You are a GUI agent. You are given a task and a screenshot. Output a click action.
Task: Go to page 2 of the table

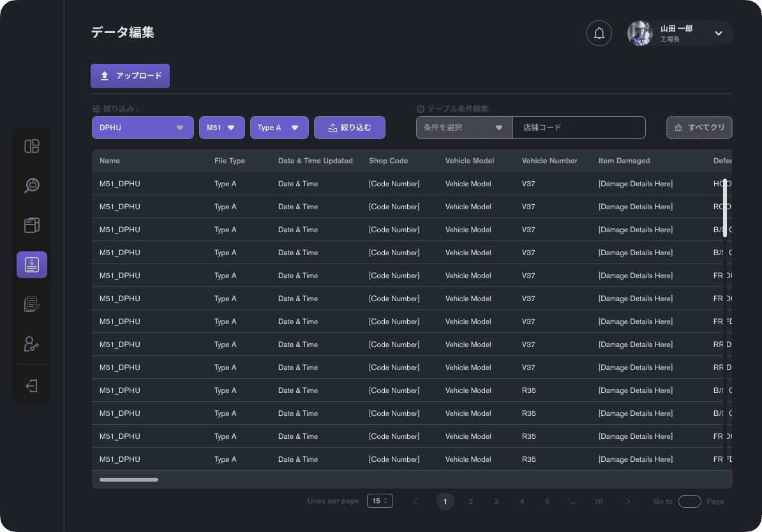tap(471, 501)
